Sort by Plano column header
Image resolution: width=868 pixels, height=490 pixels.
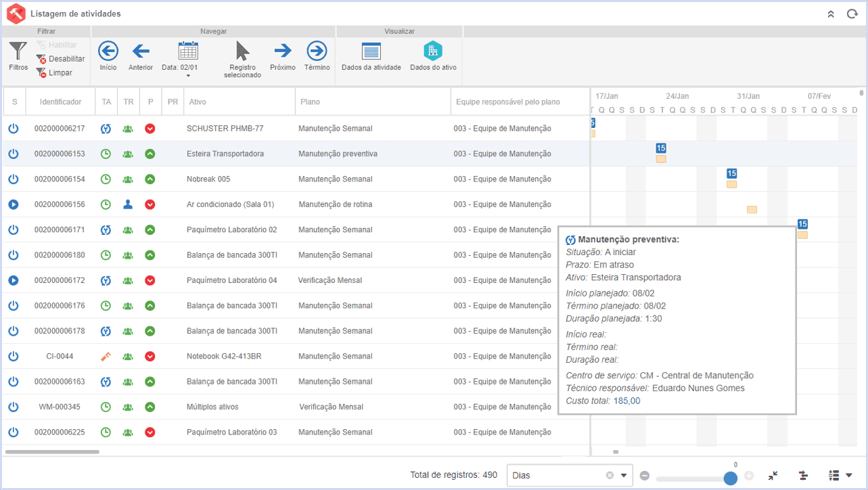(373, 102)
